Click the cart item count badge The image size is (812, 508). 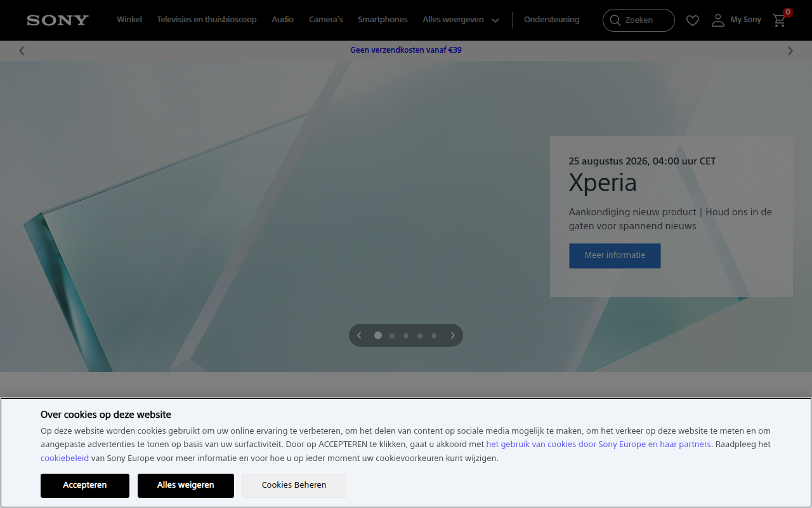(x=788, y=12)
